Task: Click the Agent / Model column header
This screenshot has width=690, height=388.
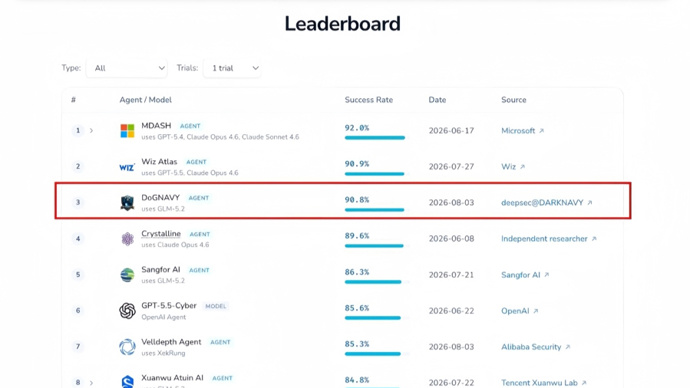Action: (x=146, y=100)
